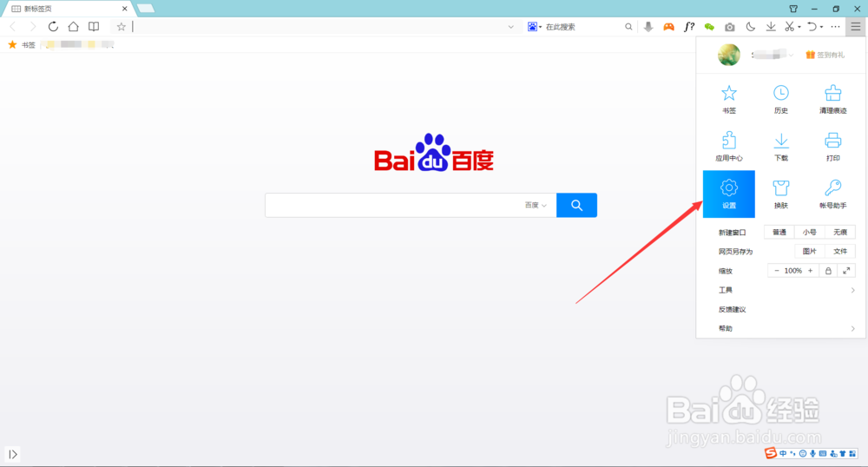The image size is (868, 467).
Task: Expand the sidebar toggle at bottom left
Action: 13,454
